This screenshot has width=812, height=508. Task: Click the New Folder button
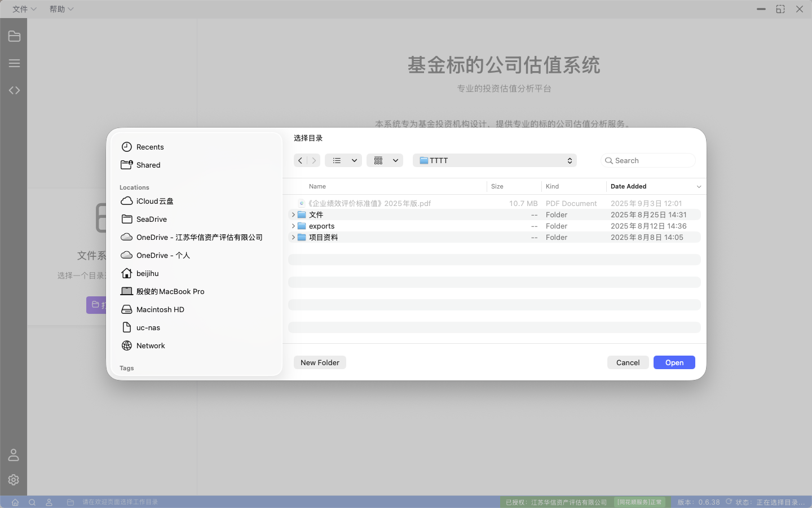[x=320, y=362]
